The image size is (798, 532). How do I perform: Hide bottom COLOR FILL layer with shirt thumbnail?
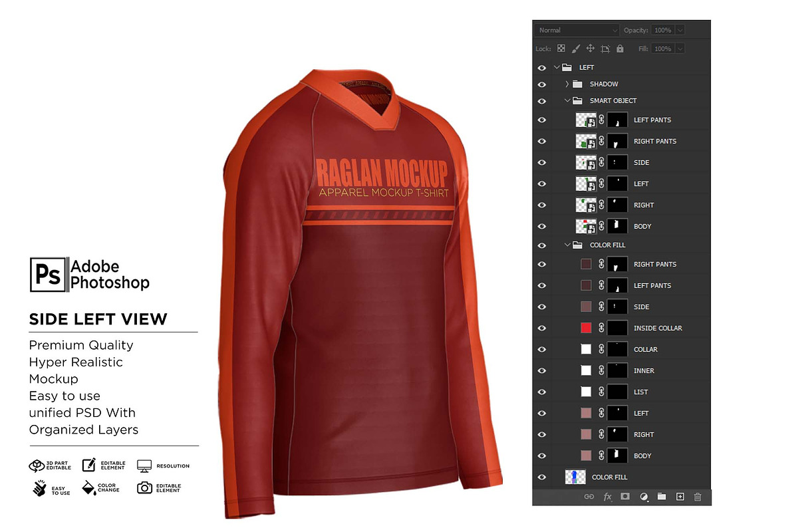pos(542,477)
